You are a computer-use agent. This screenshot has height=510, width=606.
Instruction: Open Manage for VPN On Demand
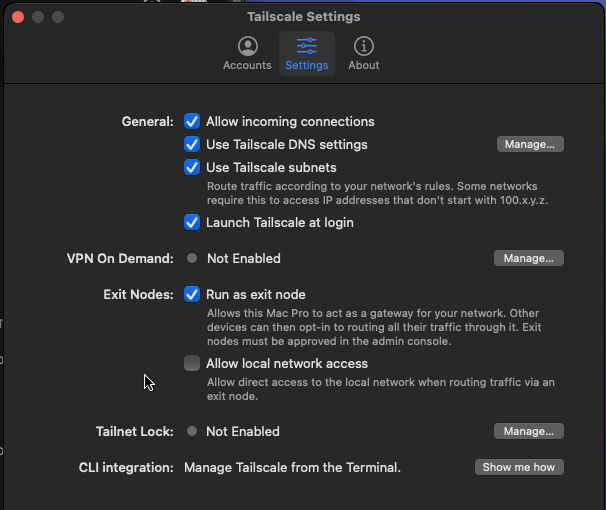click(529, 258)
